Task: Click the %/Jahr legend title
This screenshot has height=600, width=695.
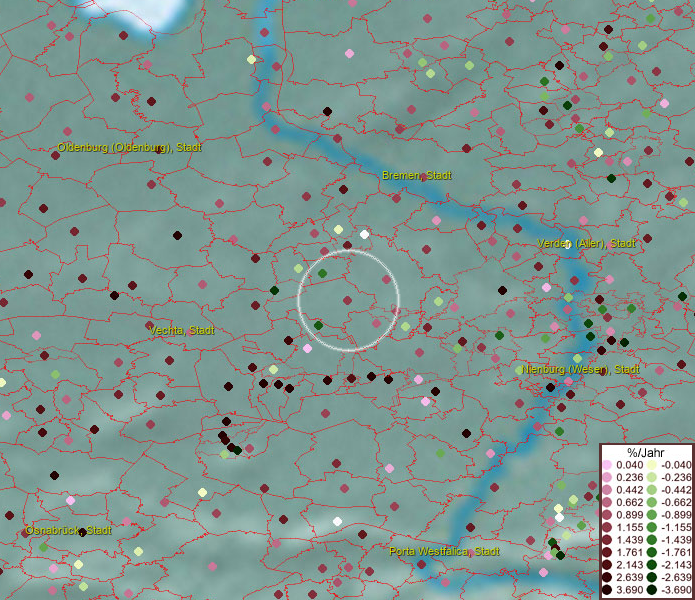Action: (x=646, y=452)
